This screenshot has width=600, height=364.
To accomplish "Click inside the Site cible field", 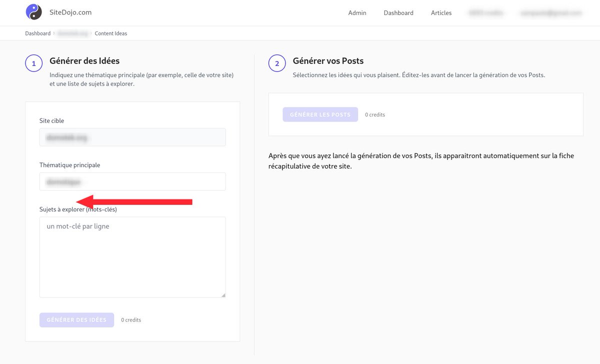I will 132,137.
